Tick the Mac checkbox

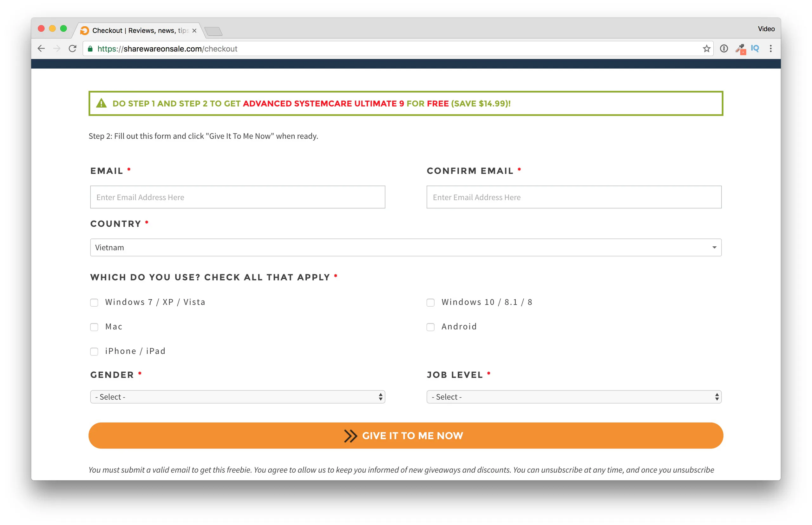pos(94,327)
